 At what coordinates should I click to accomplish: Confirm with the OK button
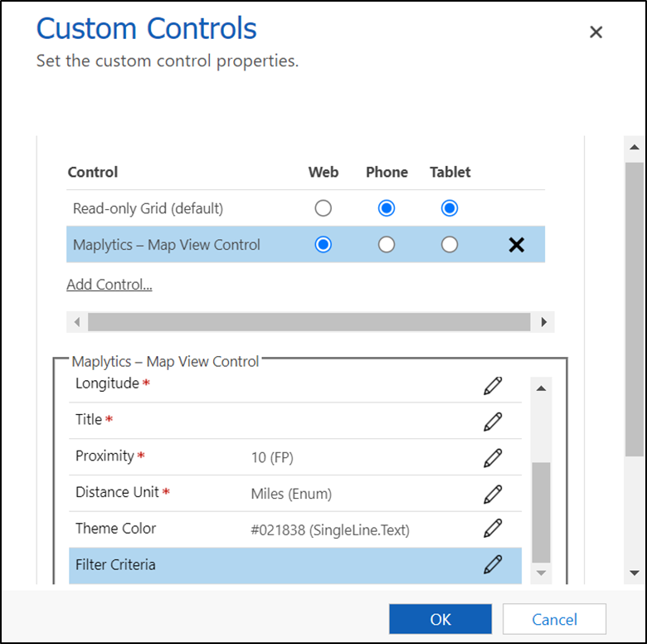click(x=440, y=619)
